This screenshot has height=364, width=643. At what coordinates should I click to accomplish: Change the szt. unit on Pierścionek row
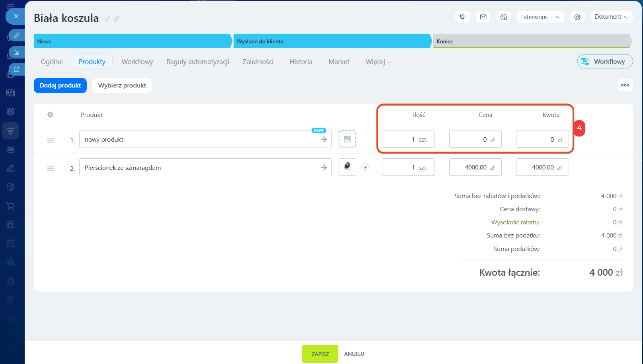click(x=423, y=168)
